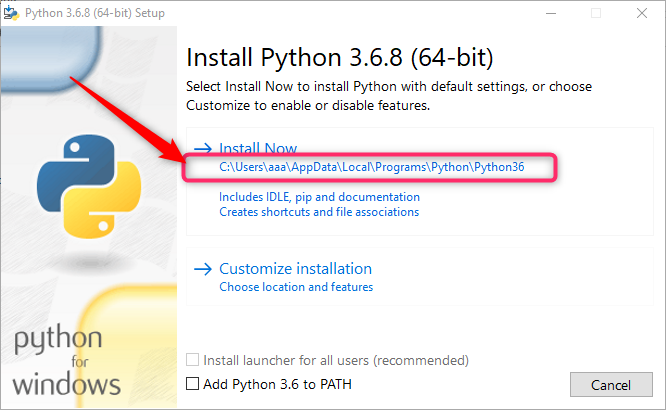666x410 pixels.
Task: Click the disabled maximize window icon
Action: pos(596,13)
